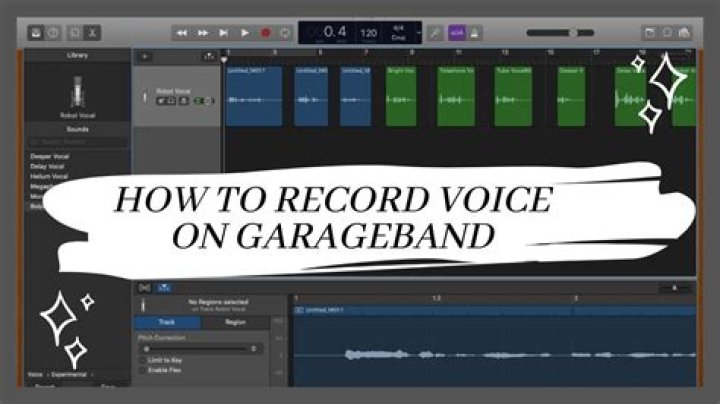Enable the Metronome button
The width and height of the screenshot is (720, 404).
(x=476, y=33)
